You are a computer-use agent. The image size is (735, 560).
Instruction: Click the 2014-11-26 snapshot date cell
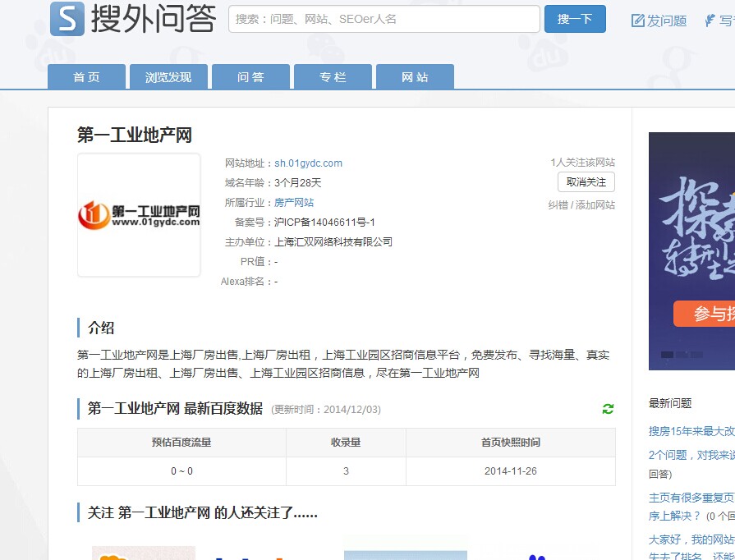(x=511, y=471)
